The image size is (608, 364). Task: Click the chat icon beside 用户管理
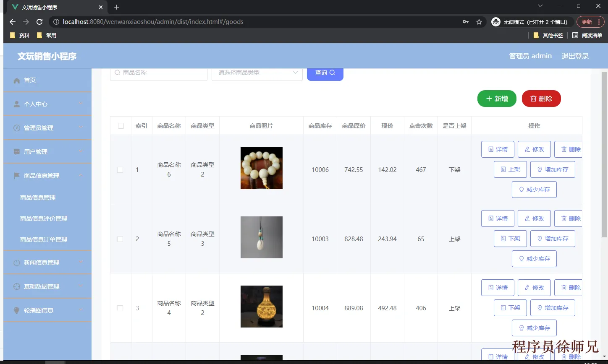coord(17,152)
